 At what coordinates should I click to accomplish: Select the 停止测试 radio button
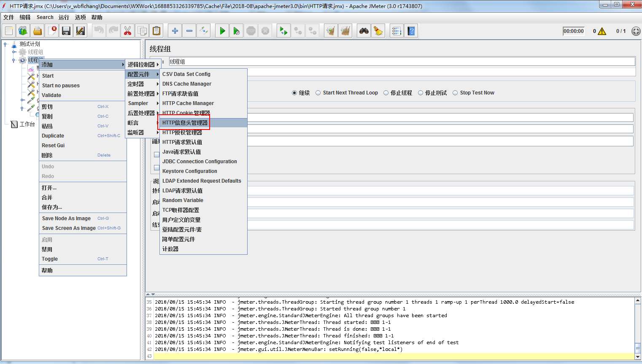point(421,93)
